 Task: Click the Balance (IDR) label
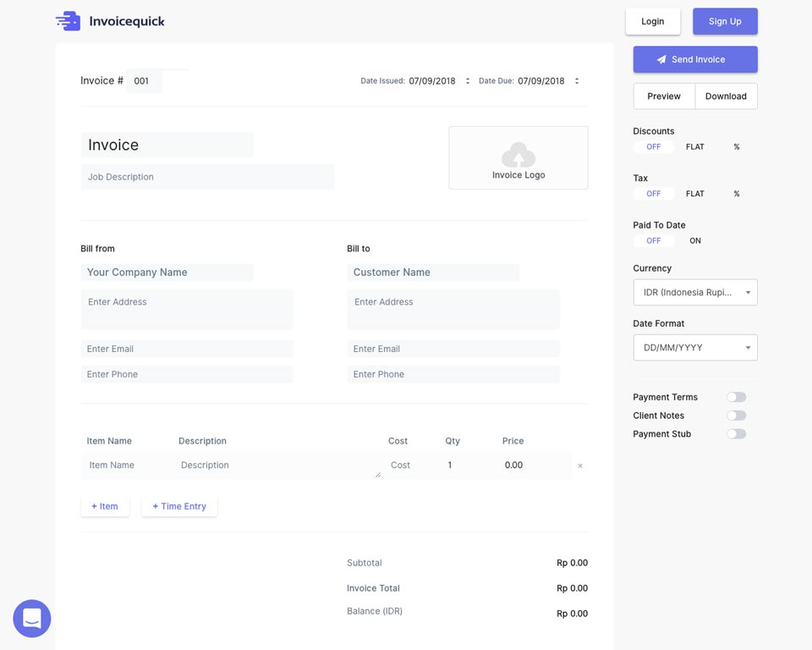click(x=375, y=611)
